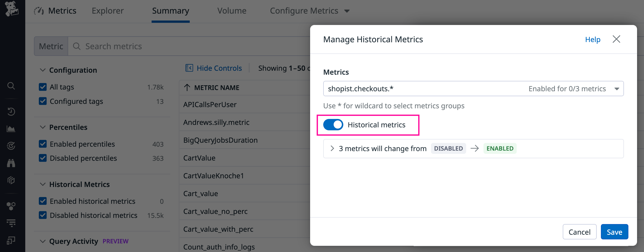Image resolution: width=644 pixels, height=252 pixels.
Task: Toggle Historical metrics switch on
Action: point(333,125)
